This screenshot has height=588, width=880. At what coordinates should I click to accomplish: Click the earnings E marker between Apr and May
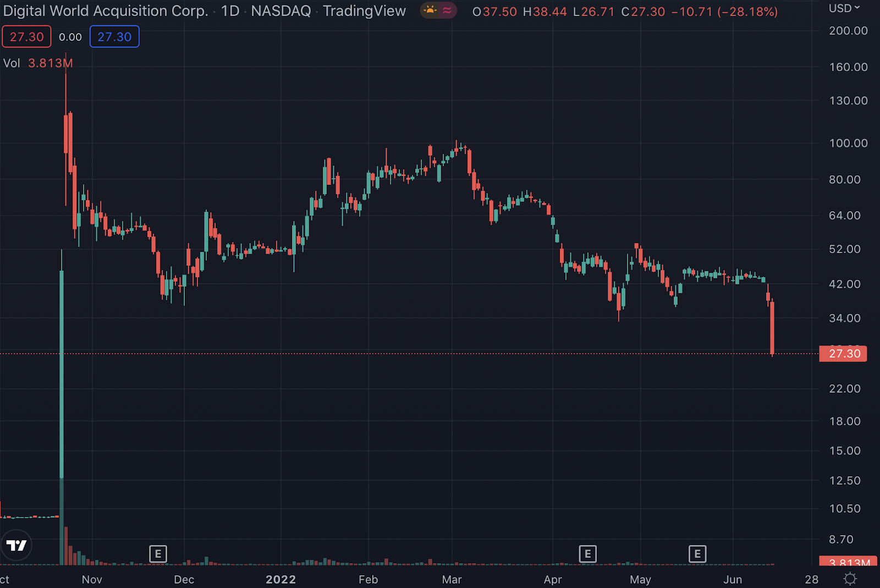(x=587, y=554)
